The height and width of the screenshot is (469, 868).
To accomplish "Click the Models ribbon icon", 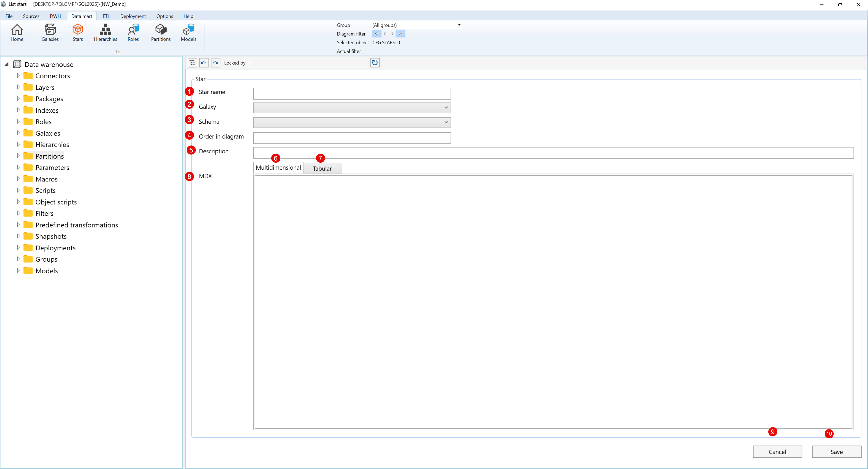I will click(188, 33).
